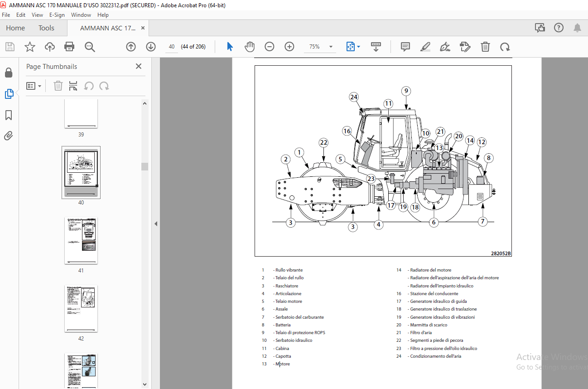588x389 pixels.
Task: Open the View menu
Action: coord(38,15)
